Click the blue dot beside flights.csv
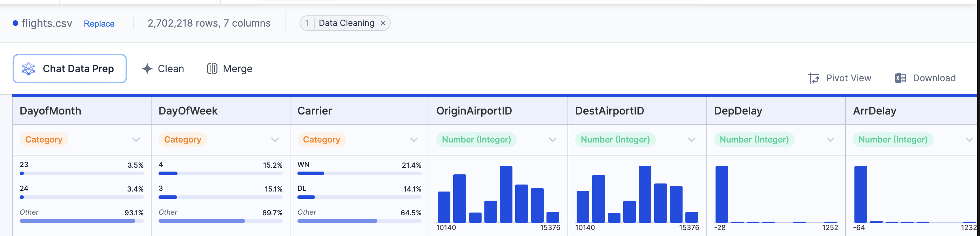 (15, 23)
